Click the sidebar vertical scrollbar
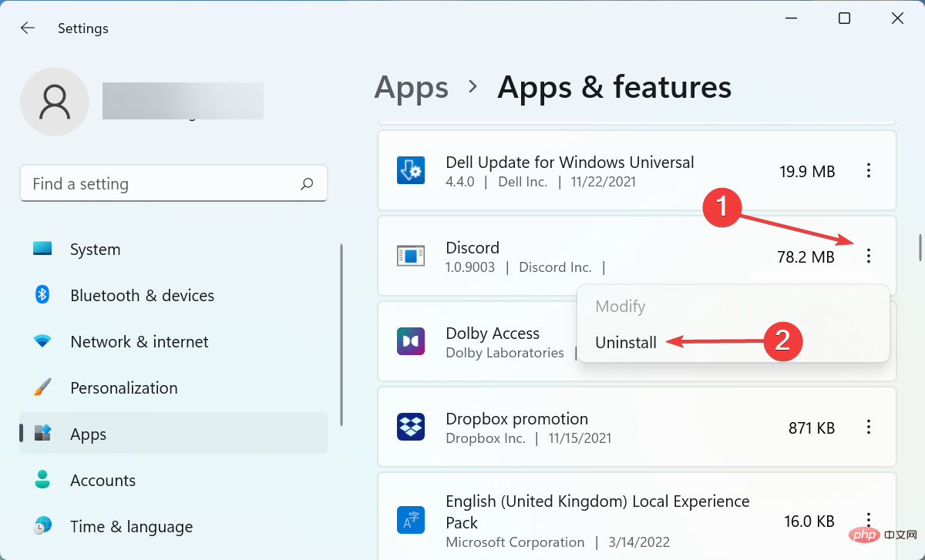The image size is (925, 560). click(341, 335)
